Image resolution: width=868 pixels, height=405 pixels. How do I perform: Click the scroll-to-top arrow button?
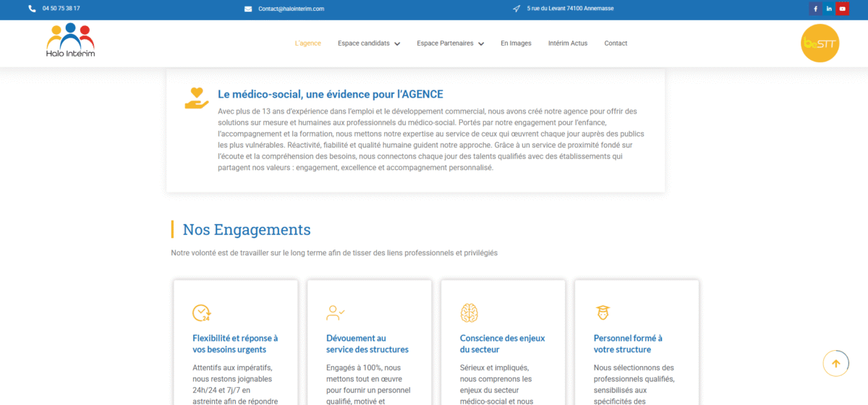[835, 364]
